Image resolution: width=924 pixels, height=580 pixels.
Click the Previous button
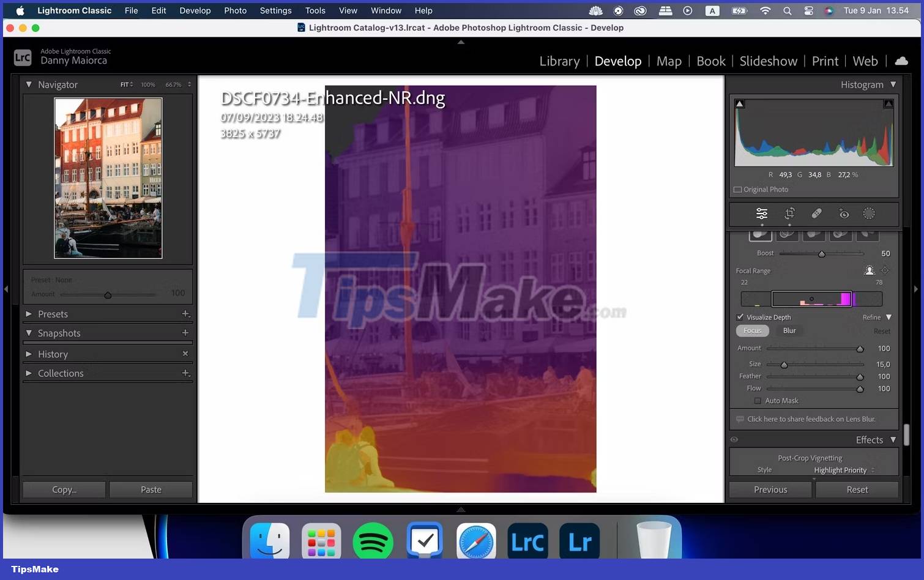click(x=770, y=489)
